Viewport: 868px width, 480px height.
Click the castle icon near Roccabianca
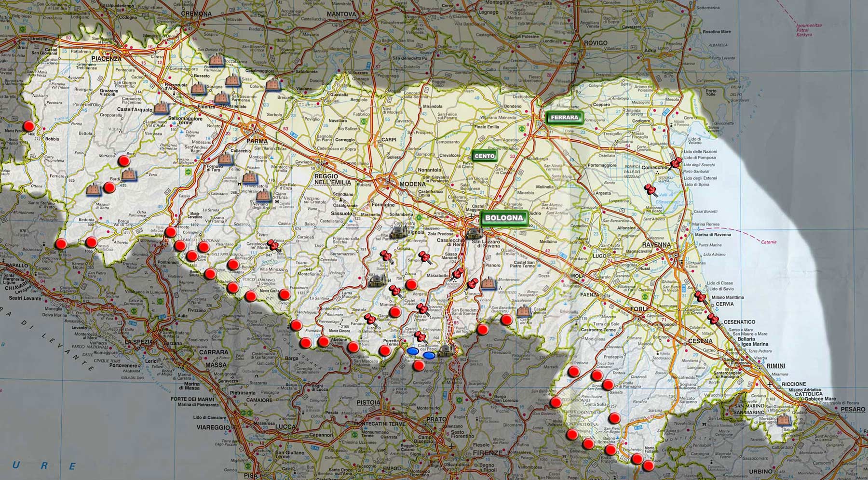(216, 60)
